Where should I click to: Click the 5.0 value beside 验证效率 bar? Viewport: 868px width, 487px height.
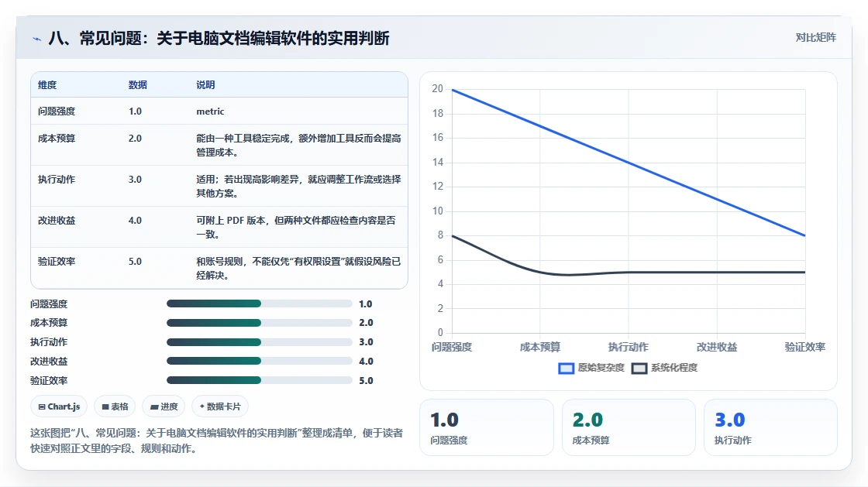(x=366, y=380)
